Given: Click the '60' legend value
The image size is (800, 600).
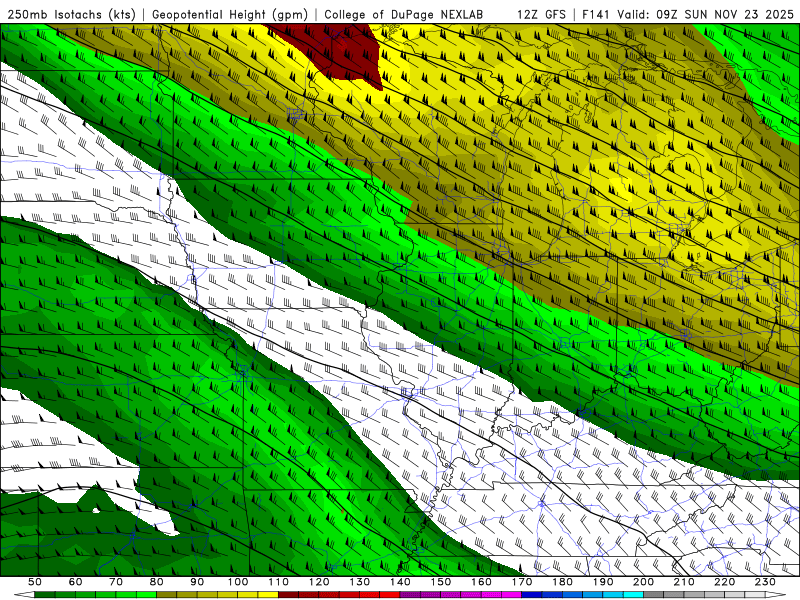Looking at the screenshot, I should tap(75, 582).
